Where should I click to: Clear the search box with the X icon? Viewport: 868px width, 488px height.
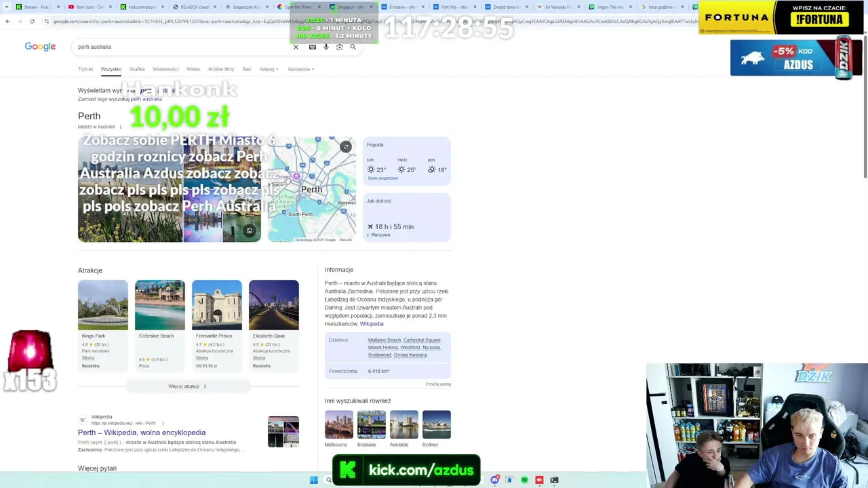pyautogui.click(x=296, y=47)
